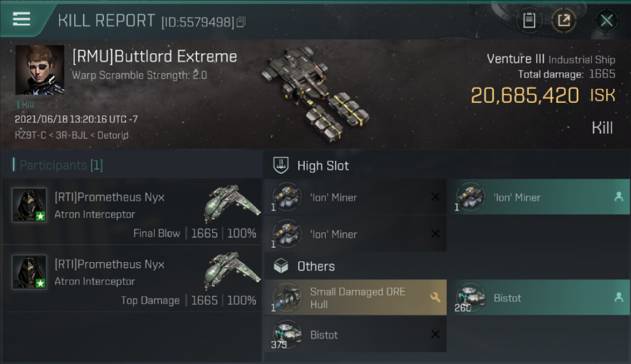This screenshot has width=631, height=364.
Task: Open the hamburger menu in top-left corner
Action: (x=21, y=19)
